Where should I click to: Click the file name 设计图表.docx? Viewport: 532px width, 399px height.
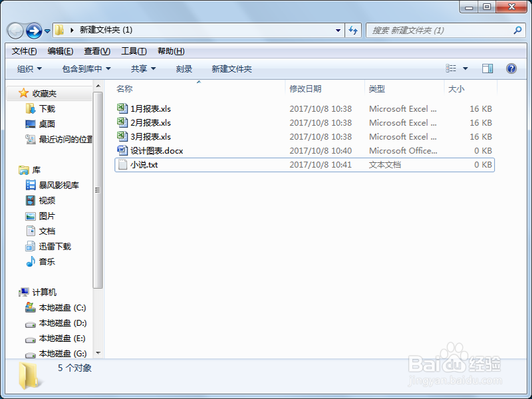point(157,151)
